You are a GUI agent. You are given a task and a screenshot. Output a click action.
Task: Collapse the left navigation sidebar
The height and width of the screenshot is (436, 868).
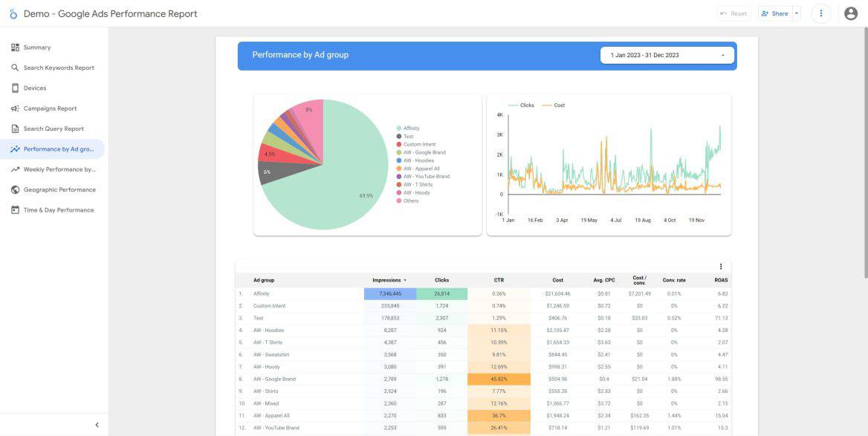pos(97,424)
